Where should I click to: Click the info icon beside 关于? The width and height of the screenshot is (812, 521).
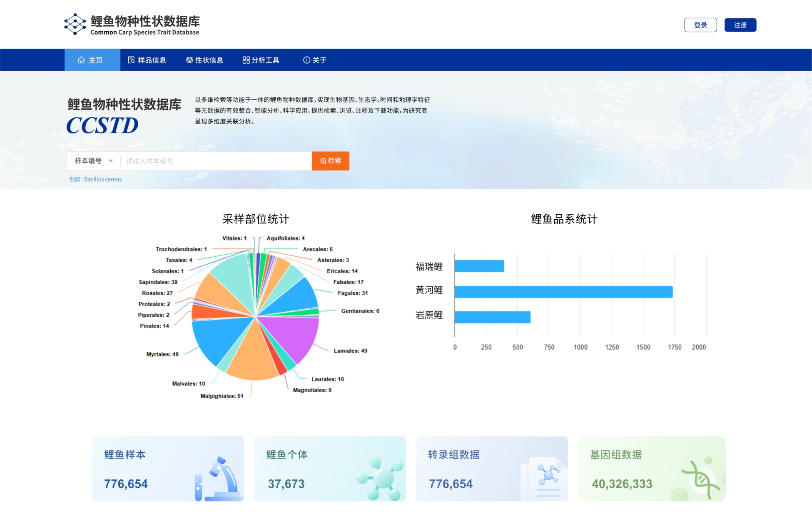click(x=307, y=60)
